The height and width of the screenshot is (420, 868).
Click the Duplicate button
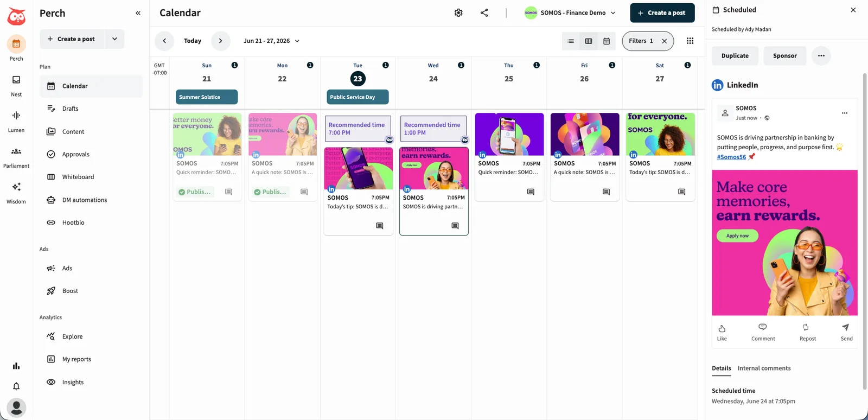(735, 56)
